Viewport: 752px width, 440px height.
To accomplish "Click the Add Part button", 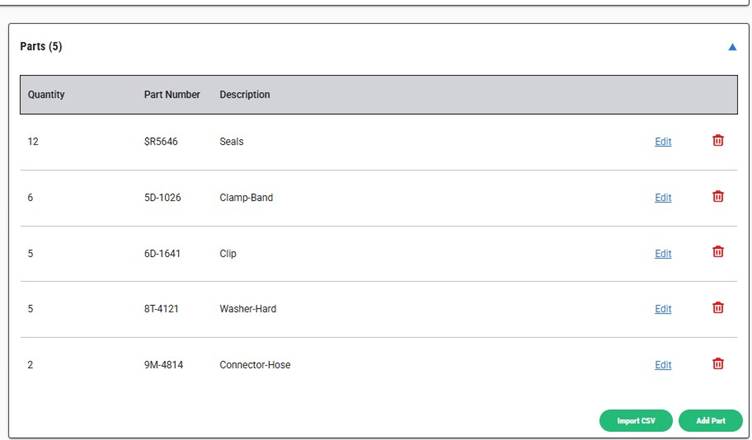I will (710, 421).
